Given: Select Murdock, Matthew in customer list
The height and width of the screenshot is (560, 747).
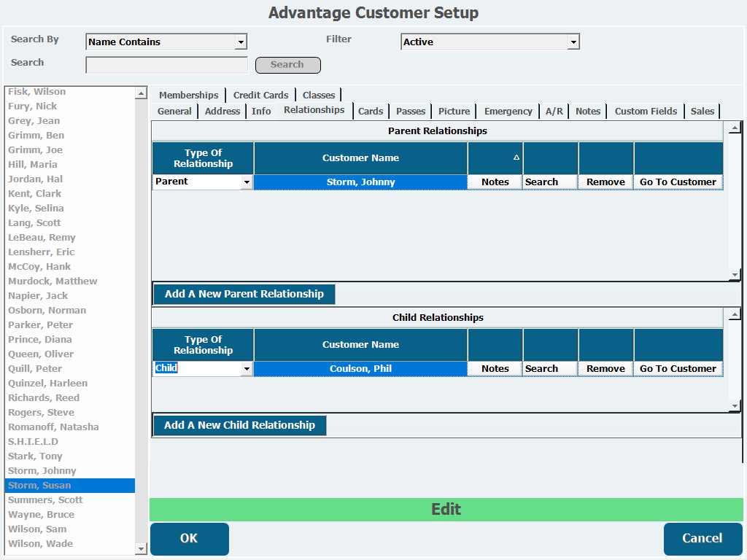Looking at the screenshot, I should [x=70, y=281].
